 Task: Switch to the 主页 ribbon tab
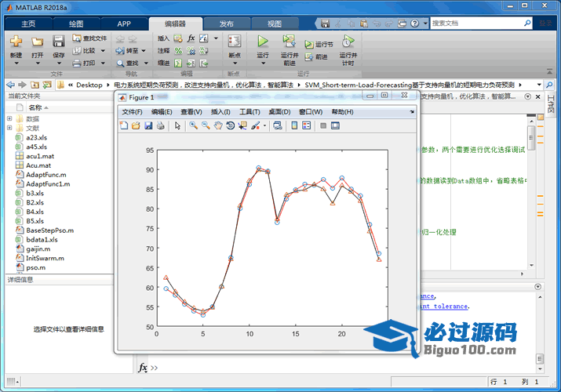click(x=28, y=24)
